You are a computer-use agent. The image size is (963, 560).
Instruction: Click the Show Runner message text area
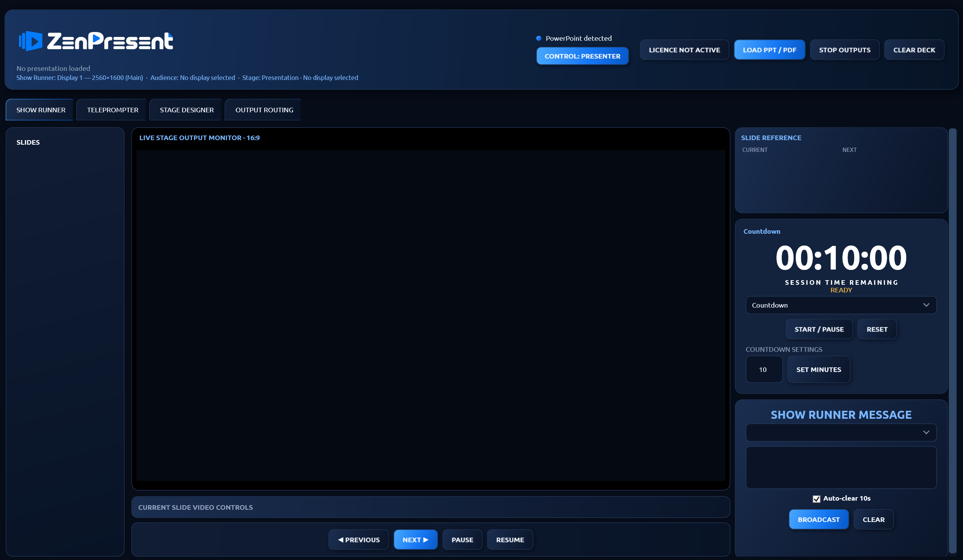[x=841, y=467]
